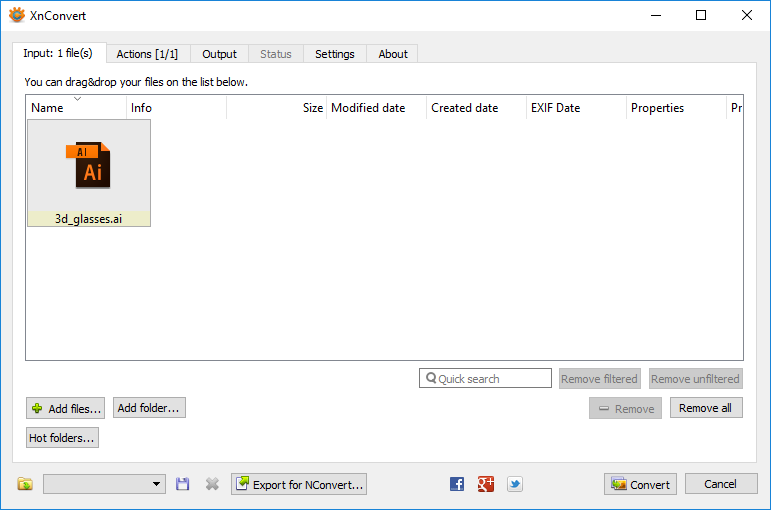
Task: Click the Remove button
Action: [625, 408]
